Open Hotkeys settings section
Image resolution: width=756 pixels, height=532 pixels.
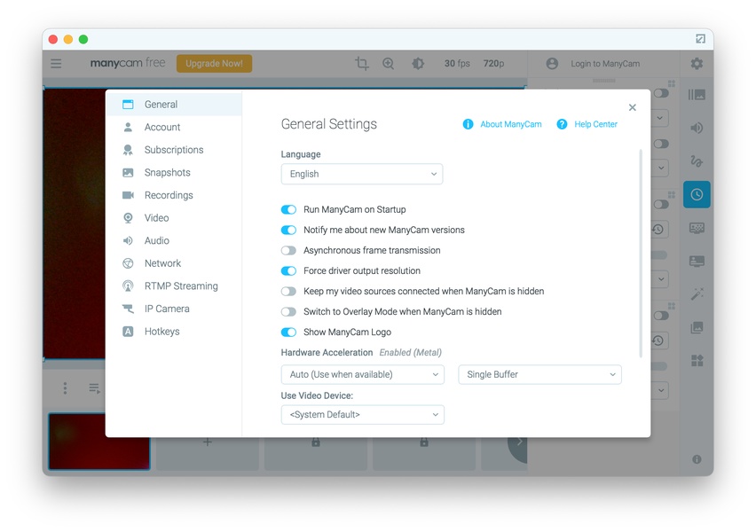[174, 332]
